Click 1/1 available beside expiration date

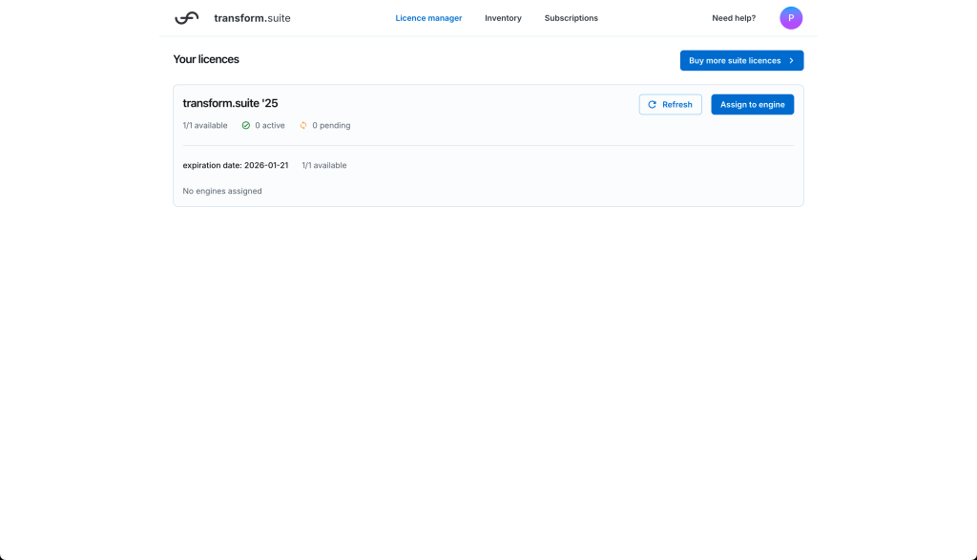[324, 165]
